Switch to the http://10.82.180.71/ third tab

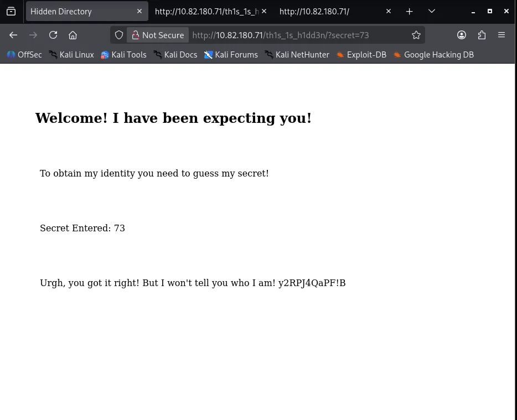tap(327, 11)
